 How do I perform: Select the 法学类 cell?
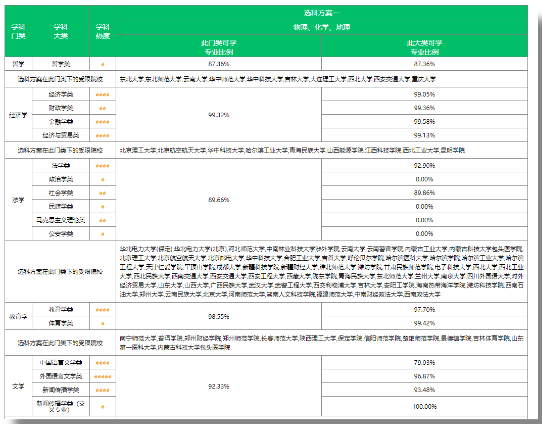(60, 166)
